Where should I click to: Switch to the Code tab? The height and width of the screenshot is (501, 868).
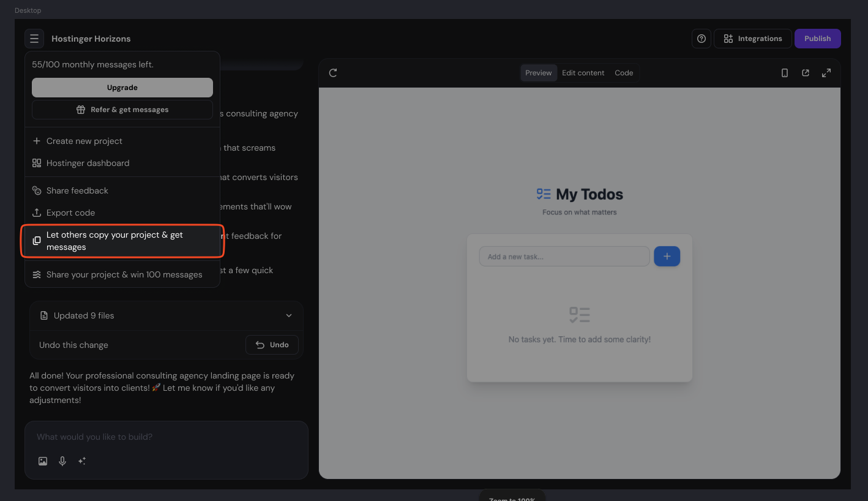(624, 73)
